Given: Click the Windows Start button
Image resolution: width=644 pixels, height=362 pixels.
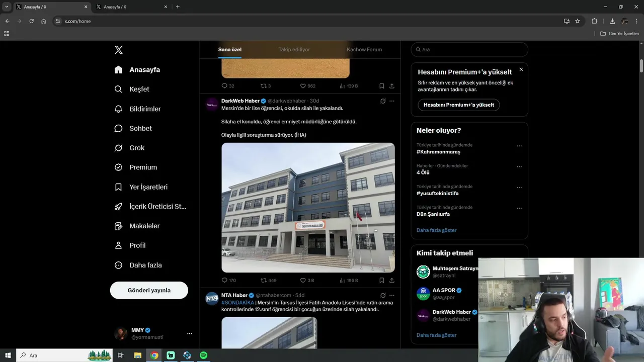Looking at the screenshot, I should click(8, 355).
